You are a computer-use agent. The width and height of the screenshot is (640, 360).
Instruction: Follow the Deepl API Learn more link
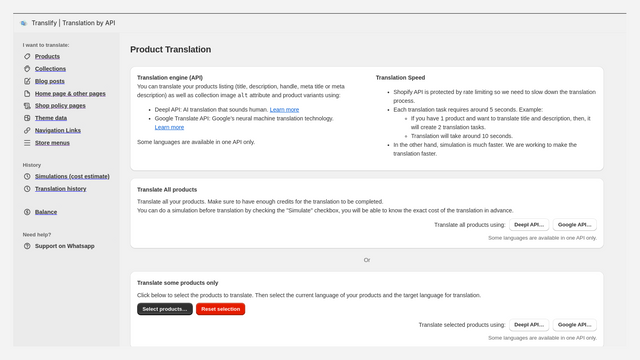pos(284,110)
